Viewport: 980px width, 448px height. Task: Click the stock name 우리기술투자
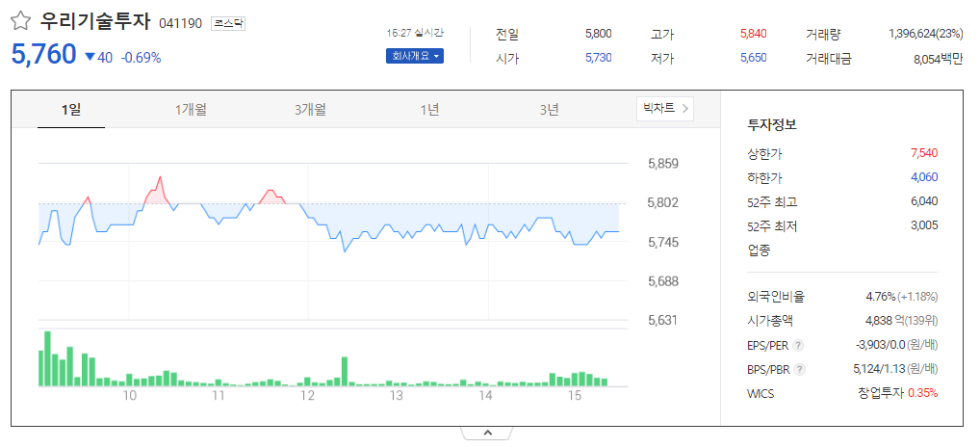coord(95,22)
